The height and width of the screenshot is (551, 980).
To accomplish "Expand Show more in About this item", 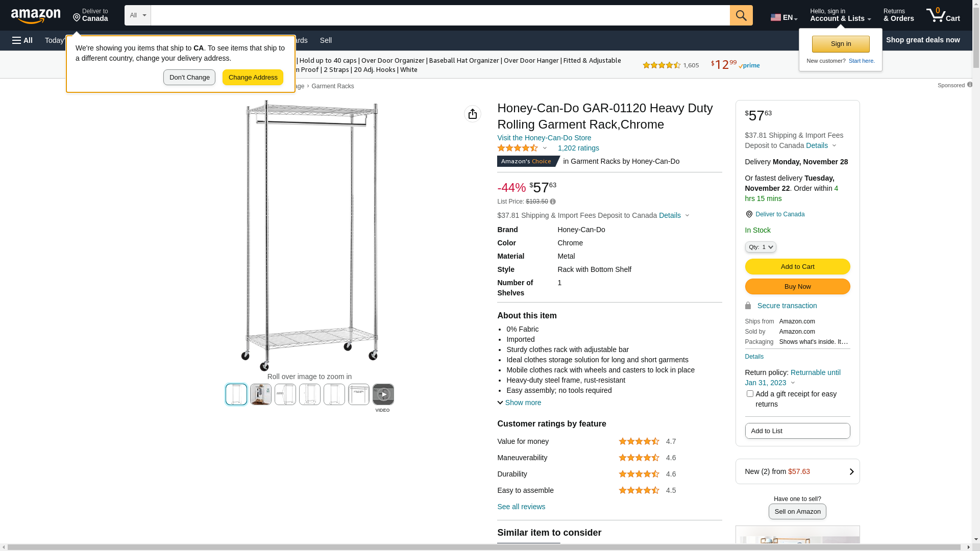I will pyautogui.click(x=519, y=403).
